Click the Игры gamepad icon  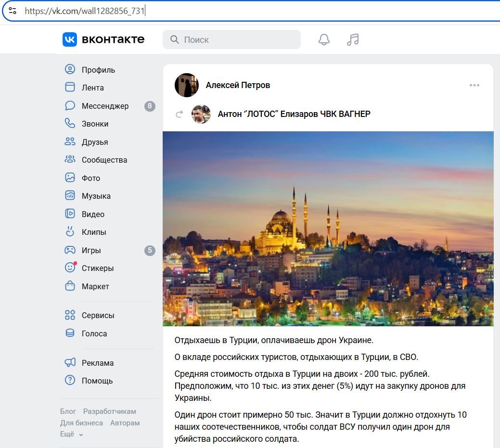pyautogui.click(x=70, y=250)
